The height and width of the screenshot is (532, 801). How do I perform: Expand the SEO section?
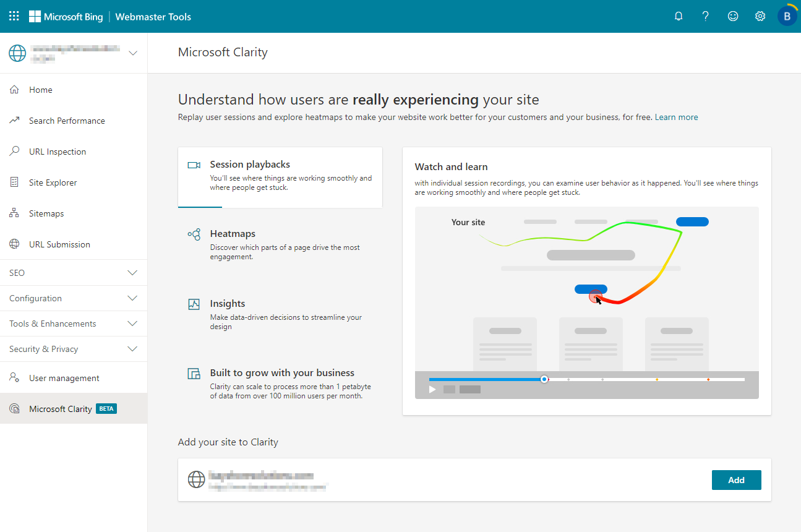pyautogui.click(x=132, y=273)
